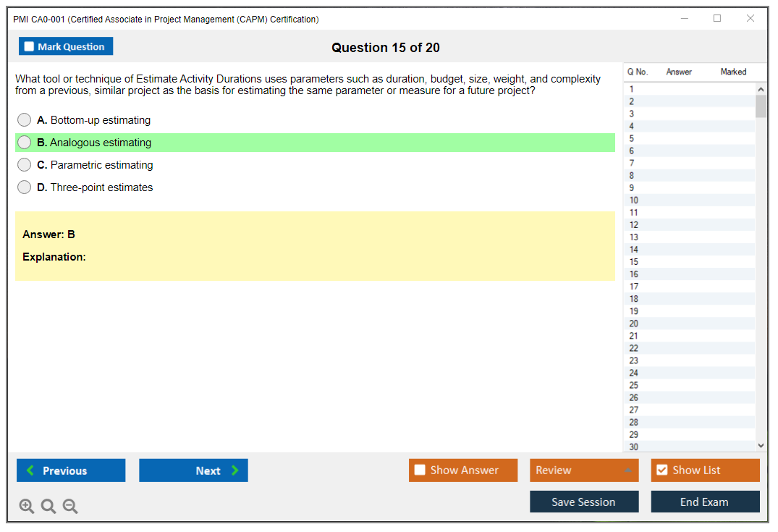Maximize the exam window

point(717,19)
